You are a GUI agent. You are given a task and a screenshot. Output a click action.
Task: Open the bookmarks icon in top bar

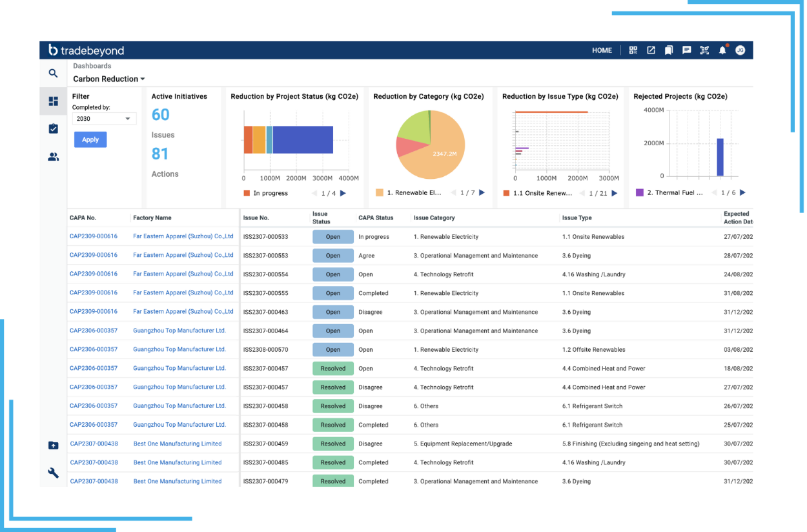coord(669,50)
